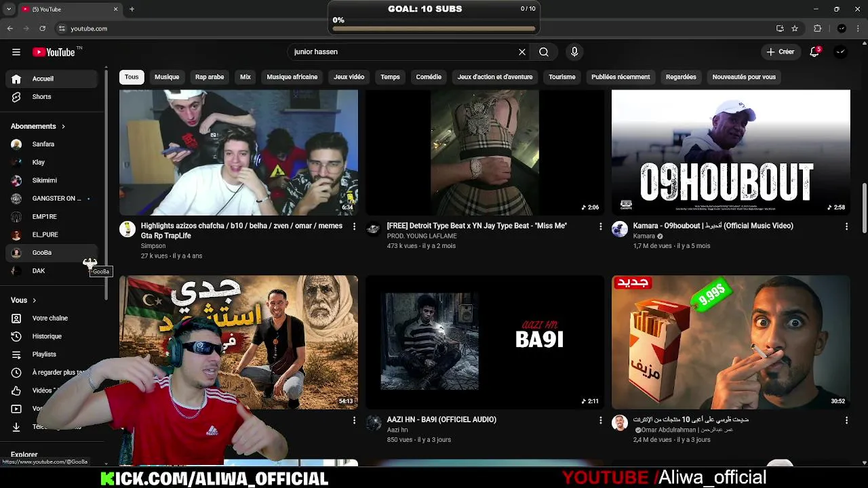Open the EL_PURE subscription channel
Image resolution: width=868 pixels, height=488 pixels.
52,235
